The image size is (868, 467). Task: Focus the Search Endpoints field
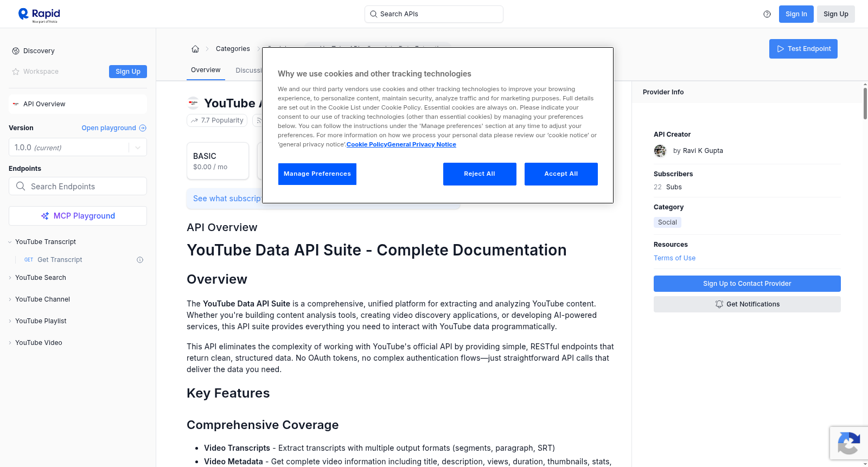point(78,186)
